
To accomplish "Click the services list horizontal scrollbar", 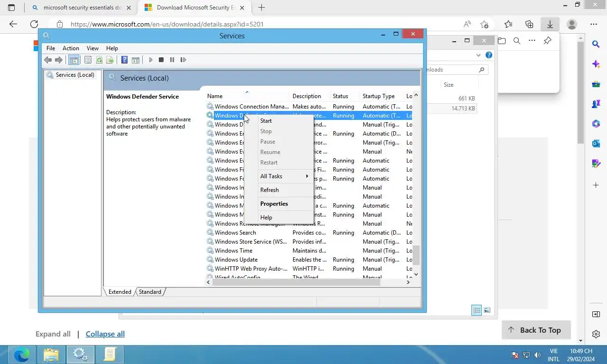I will pyautogui.click(x=296, y=282).
